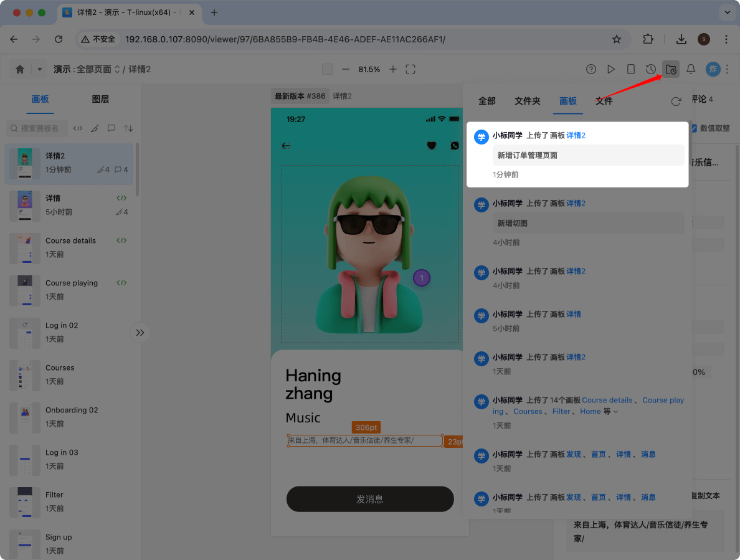
Task: Toggle the 数值取整 checkbox
Action: 694,128
